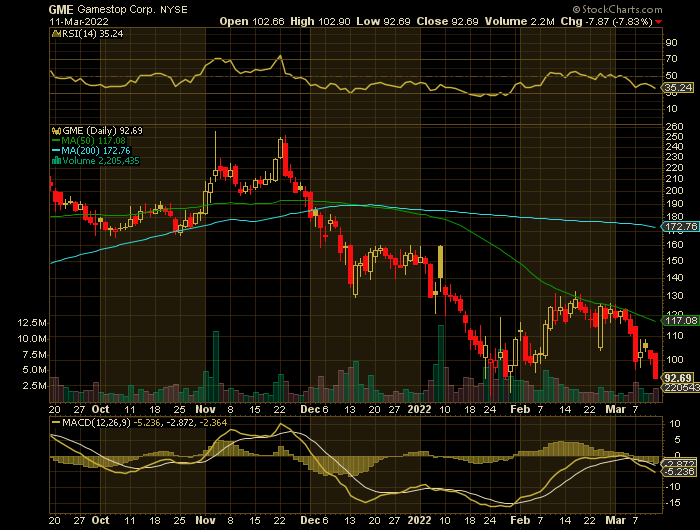
Task: Click the NYSE exchange label
Action: point(174,9)
